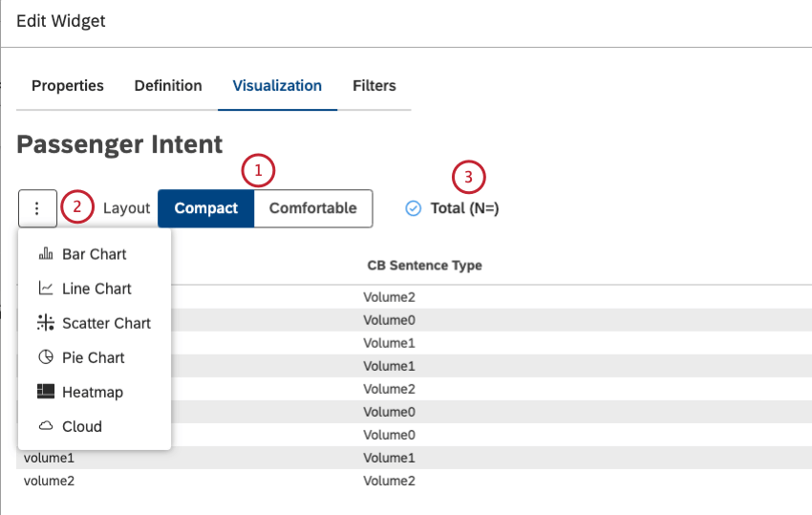
Task: Choose Pie Chart from the menu
Action: pyautogui.click(x=94, y=357)
